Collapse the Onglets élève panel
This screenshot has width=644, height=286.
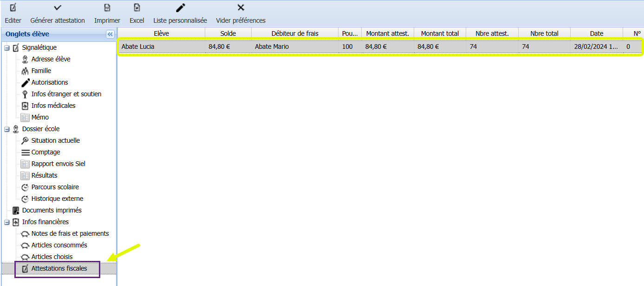coord(110,34)
